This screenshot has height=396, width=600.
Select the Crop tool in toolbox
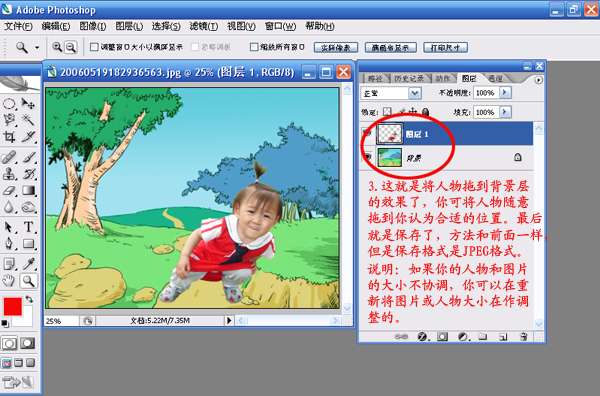click(9, 137)
